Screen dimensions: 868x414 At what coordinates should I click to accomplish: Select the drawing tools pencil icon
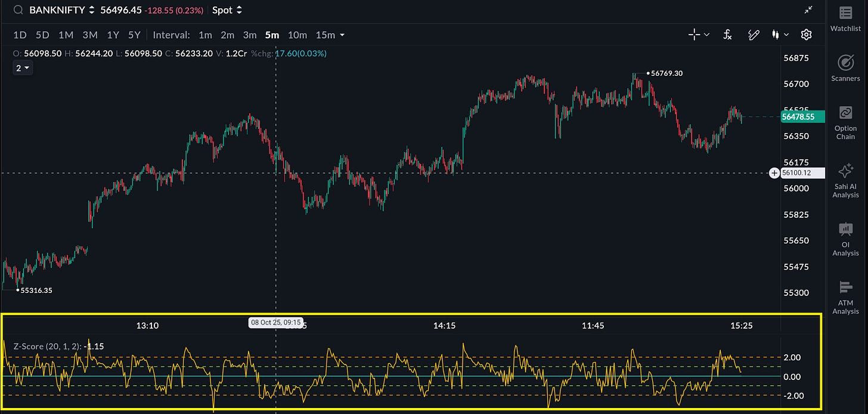tap(754, 35)
